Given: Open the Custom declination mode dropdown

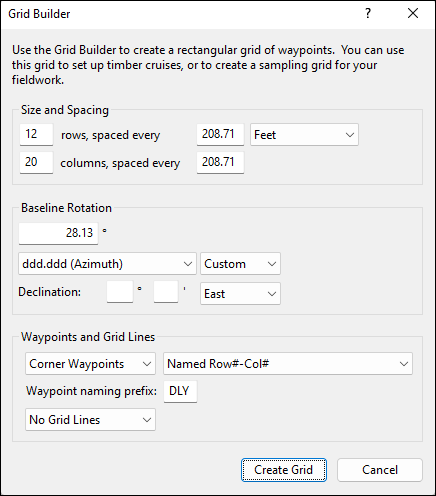Looking at the screenshot, I should click(x=240, y=264).
